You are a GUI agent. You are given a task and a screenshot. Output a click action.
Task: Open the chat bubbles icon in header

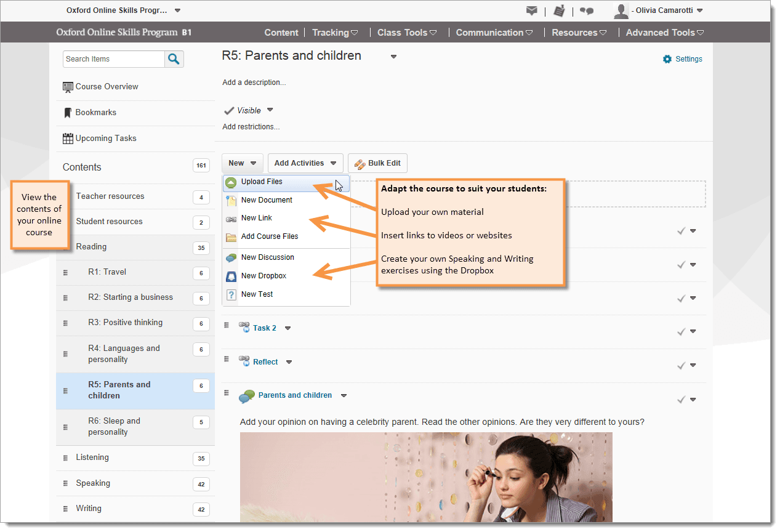(x=587, y=10)
